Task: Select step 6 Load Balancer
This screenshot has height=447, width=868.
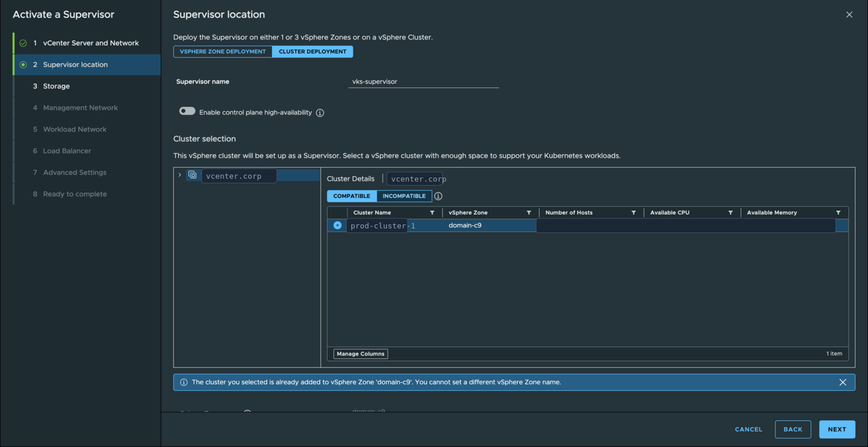Action: click(87, 151)
